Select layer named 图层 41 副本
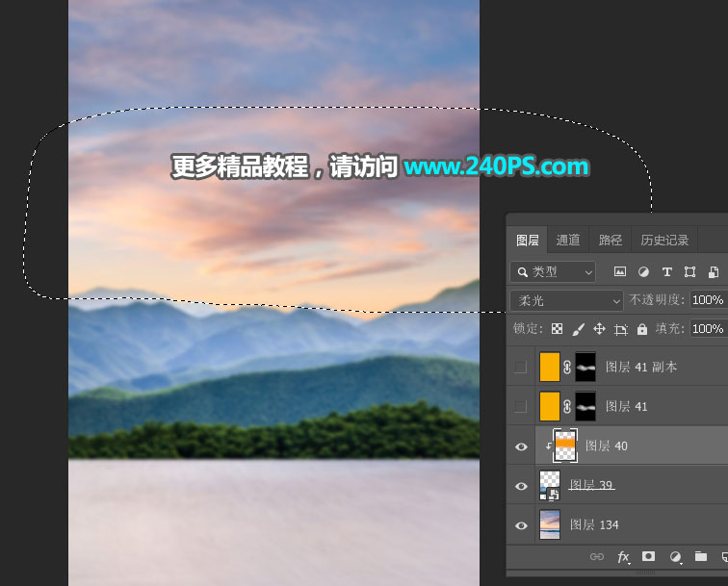This screenshot has height=586, width=728. [640, 367]
